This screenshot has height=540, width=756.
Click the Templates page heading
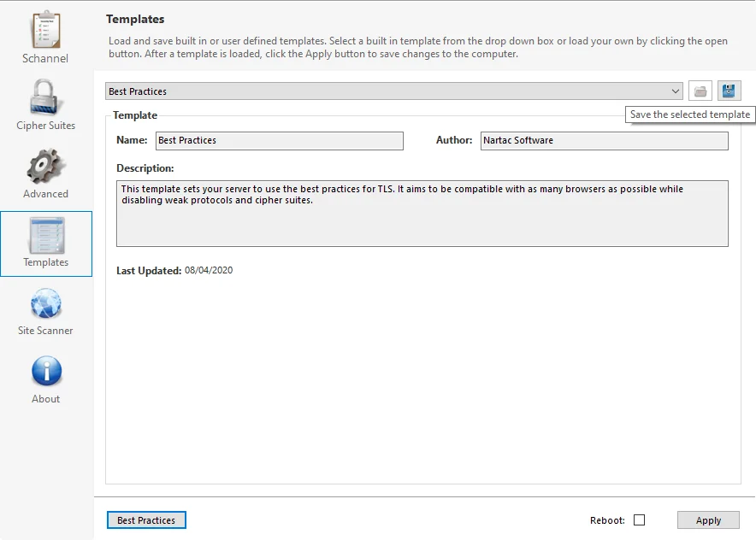(135, 20)
